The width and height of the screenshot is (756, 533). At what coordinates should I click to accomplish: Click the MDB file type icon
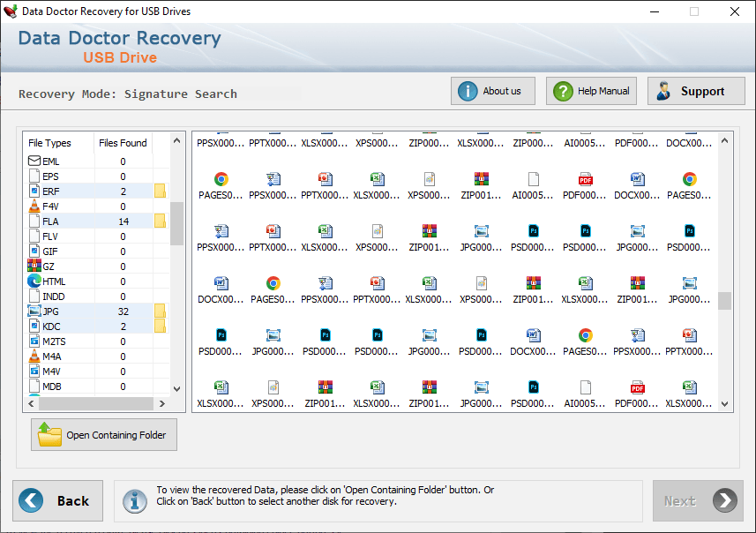[34, 386]
